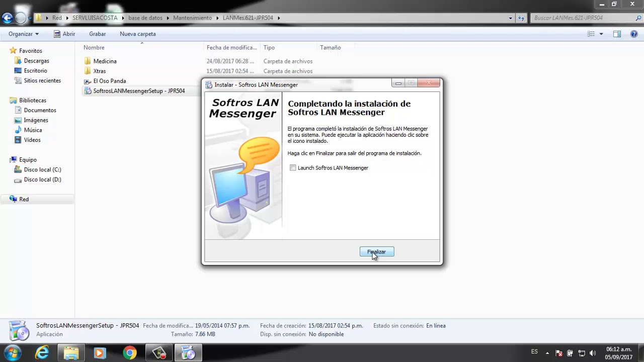The height and width of the screenshot is (362, 644).
Task: Open view options dropdown arrow
Action: pyautogui.click(x=601, y=34)
